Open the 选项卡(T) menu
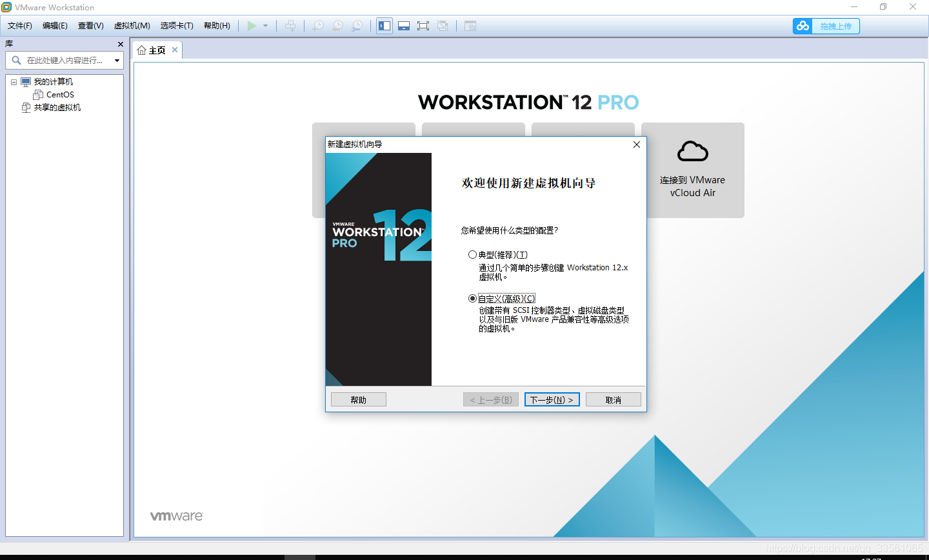The image size is (929, 560). (x=177, y=26)
